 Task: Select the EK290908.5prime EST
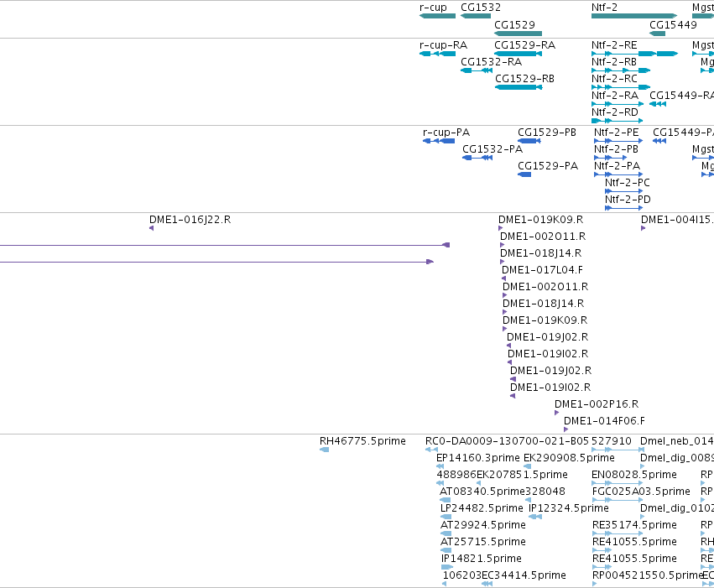coord(527,467)
